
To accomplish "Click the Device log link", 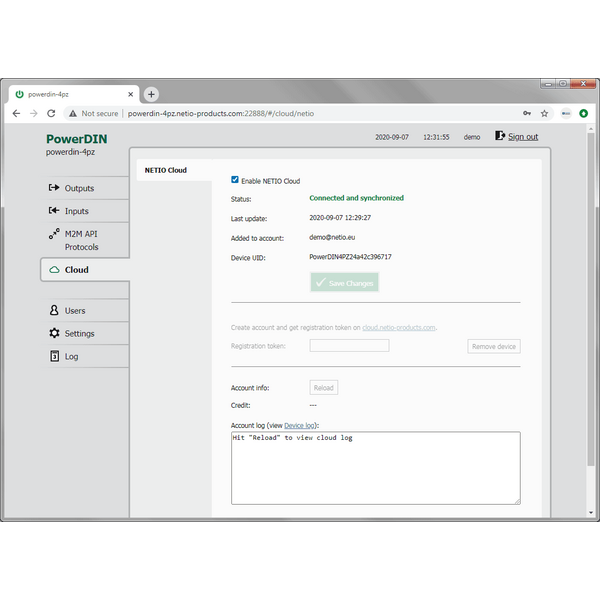I will pos(300,425).
